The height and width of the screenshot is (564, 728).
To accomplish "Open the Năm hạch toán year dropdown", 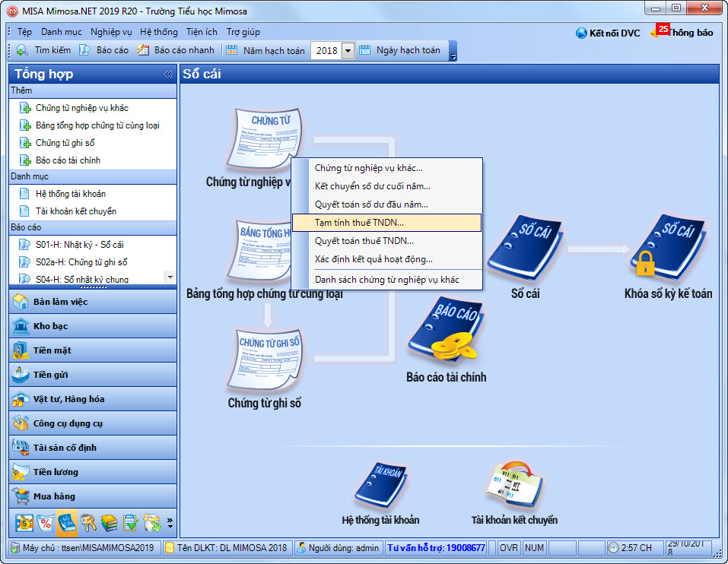I will click(348, 50).
